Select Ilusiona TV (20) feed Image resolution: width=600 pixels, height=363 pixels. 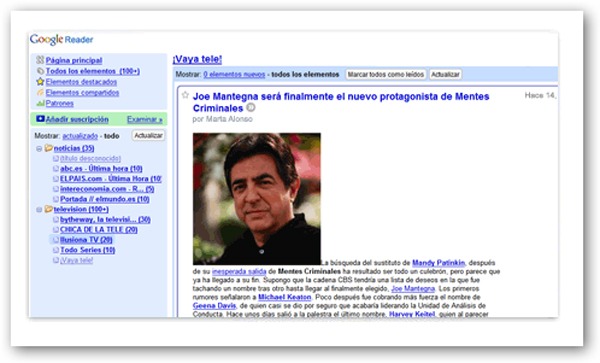tap(86, 240)
